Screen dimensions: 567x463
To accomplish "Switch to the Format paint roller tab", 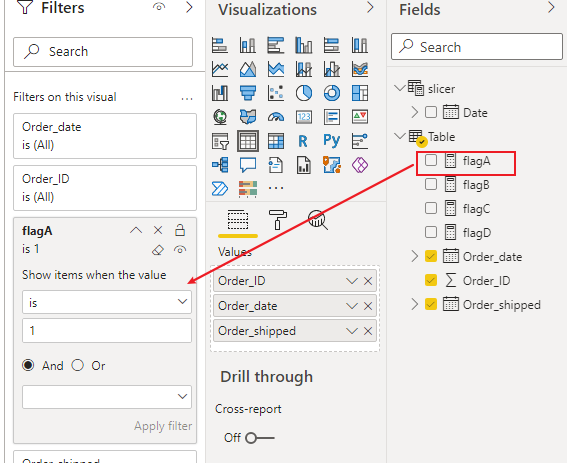I will click(x=278, y=220).
